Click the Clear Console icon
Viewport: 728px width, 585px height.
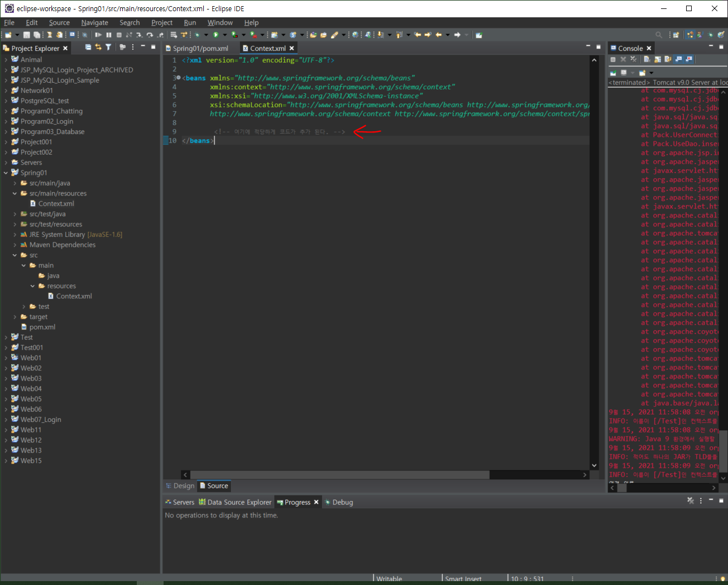(x=647, y=59)
